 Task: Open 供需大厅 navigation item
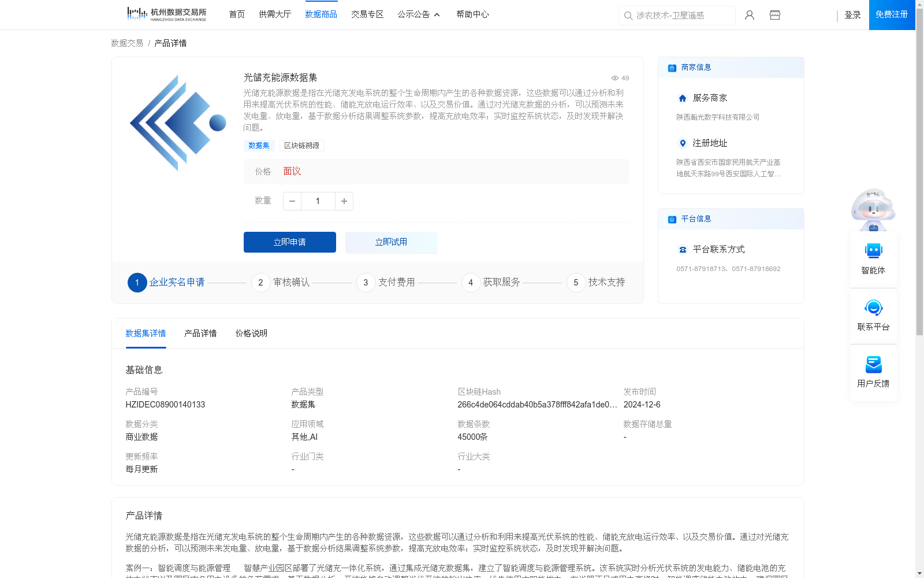pyautogui.click(x=275, y=14)
